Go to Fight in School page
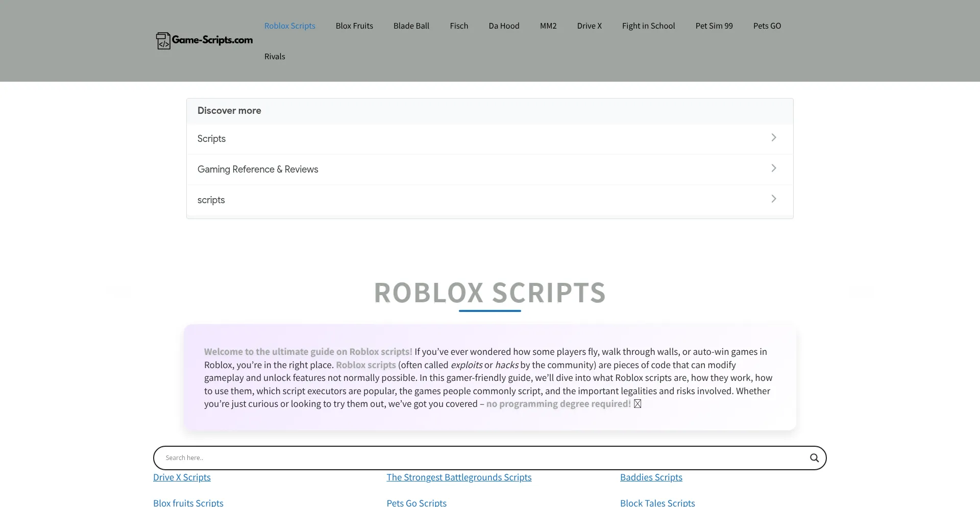Screen dimensions: 980x507 coord(648,26)
